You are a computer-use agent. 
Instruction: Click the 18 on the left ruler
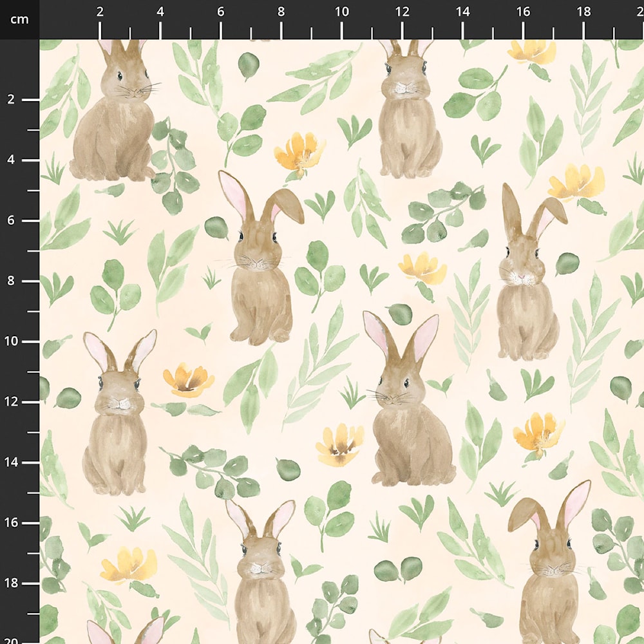tap(11, 583)
